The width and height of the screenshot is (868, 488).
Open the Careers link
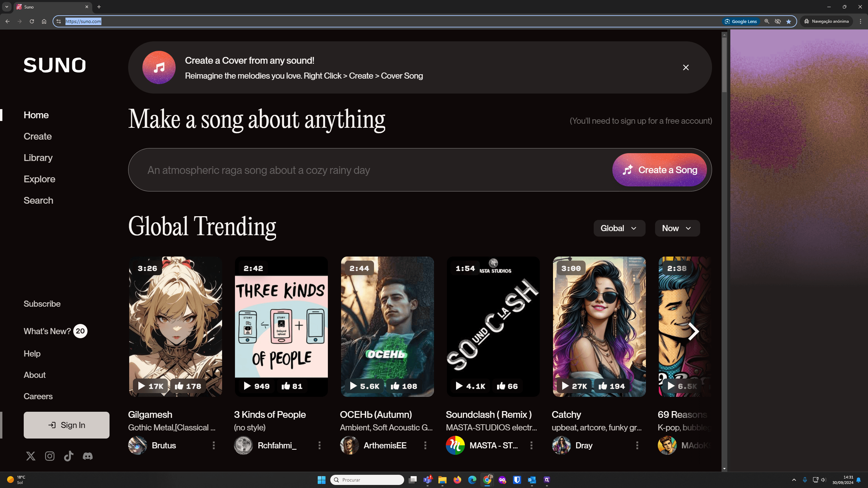[x=38, y=396]
